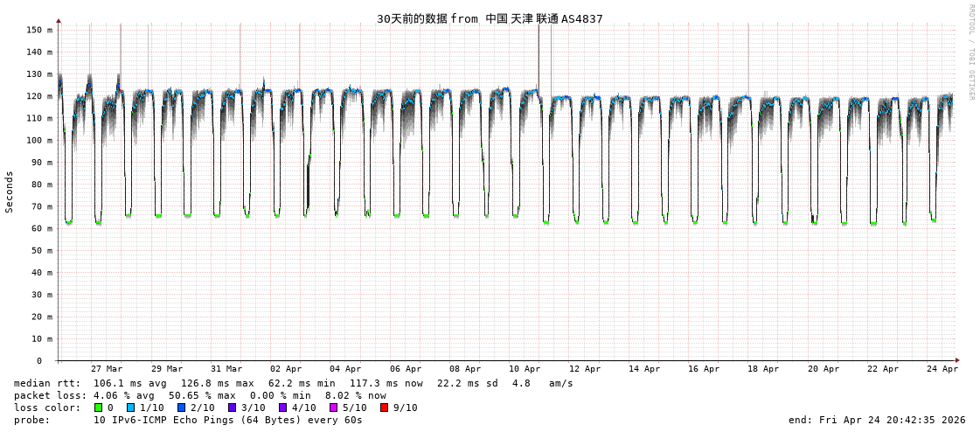Click the packet loss statistics line

click(199, 395)
